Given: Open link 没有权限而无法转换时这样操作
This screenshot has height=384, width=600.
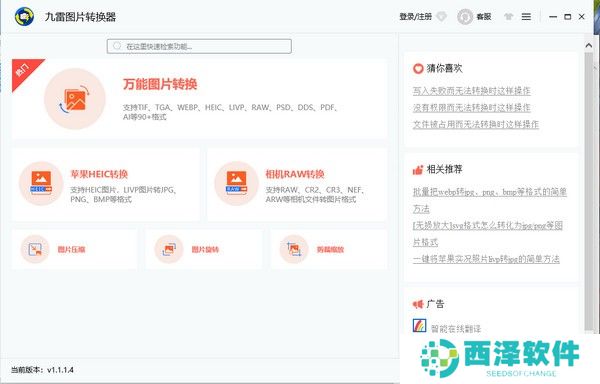Looking at the screenshot, I should [471, 108].
